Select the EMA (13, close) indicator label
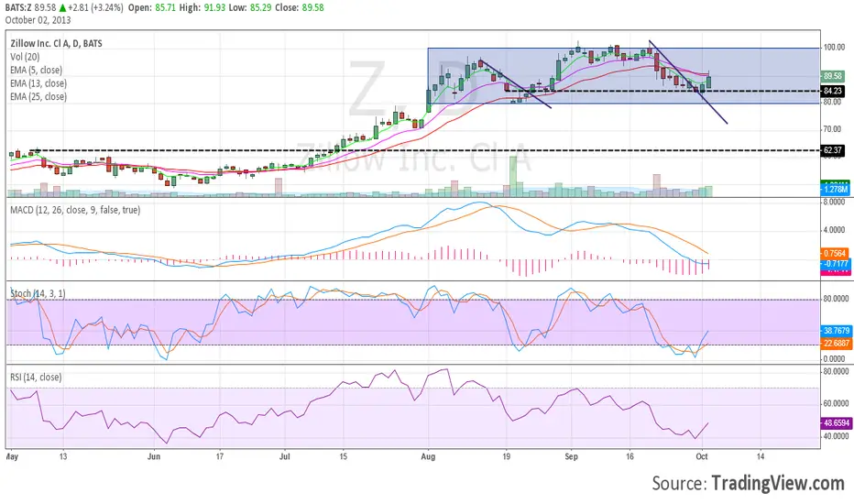854x504 pixels. (x=38, y=83)
